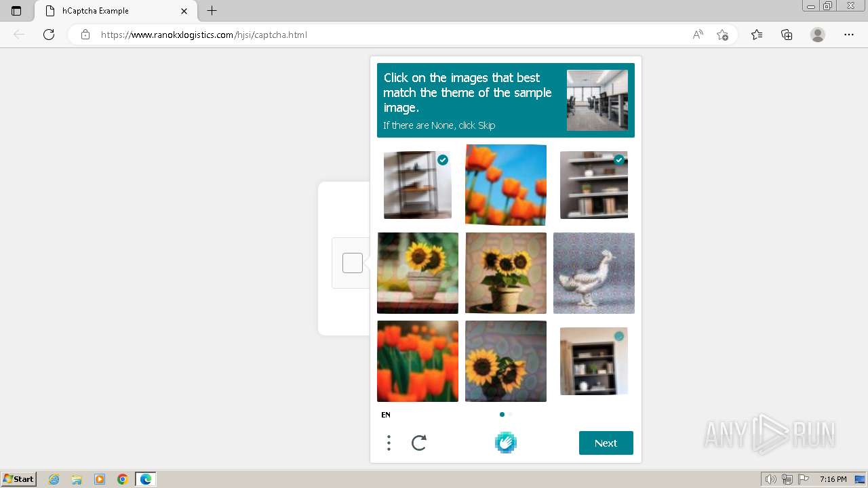The height and width of the screenshot is (488, 868).
Task: Open File Explorer from taskbar
Action: coord(77,479)
